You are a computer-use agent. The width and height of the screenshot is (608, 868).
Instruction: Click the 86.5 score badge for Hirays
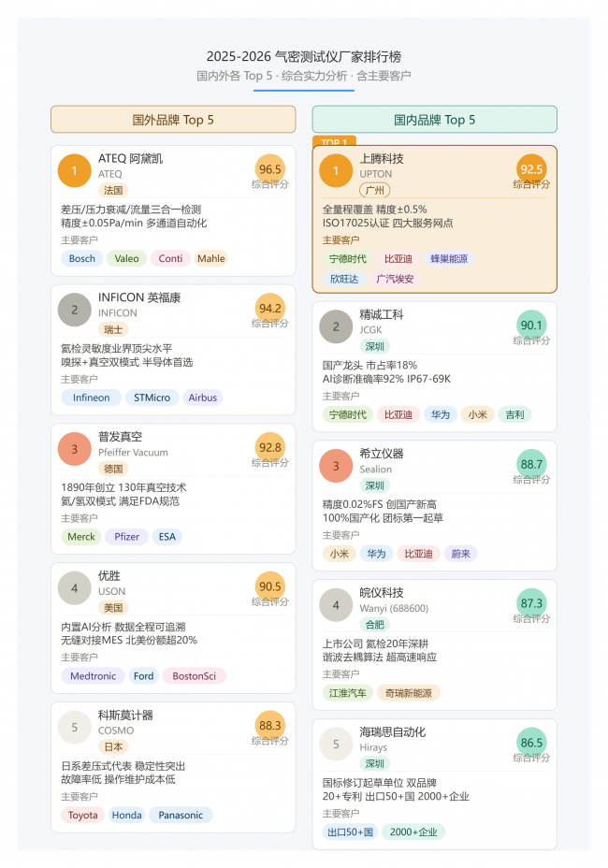click(531, 743)
